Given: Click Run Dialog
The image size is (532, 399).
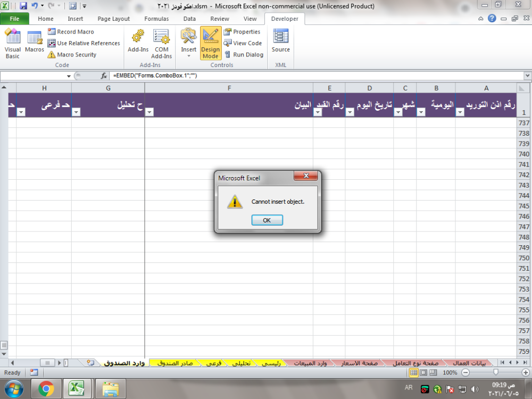Looking at the screenshot, I should pyautogui.click(x=244, y=55).
